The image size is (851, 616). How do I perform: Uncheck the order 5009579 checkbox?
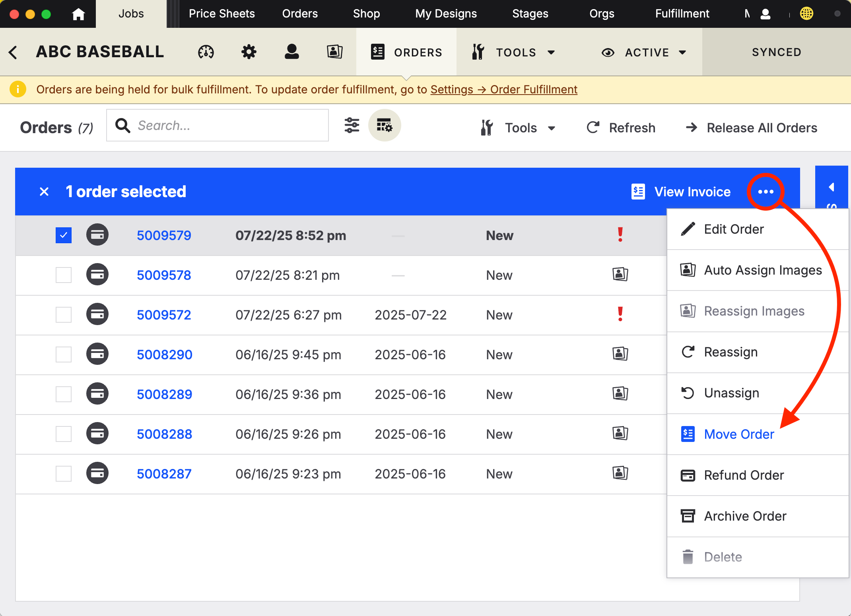click(x=64, y=235)
